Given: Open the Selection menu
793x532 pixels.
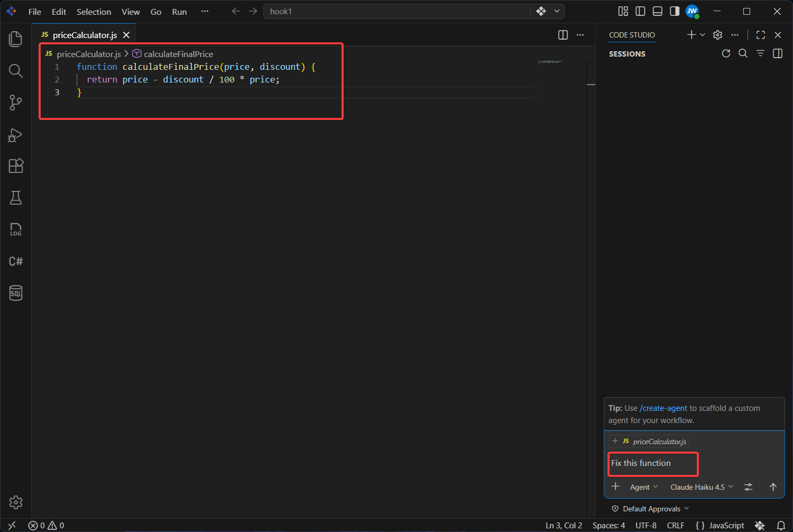Looking at the screenshot, I should [x=94, y=12].
